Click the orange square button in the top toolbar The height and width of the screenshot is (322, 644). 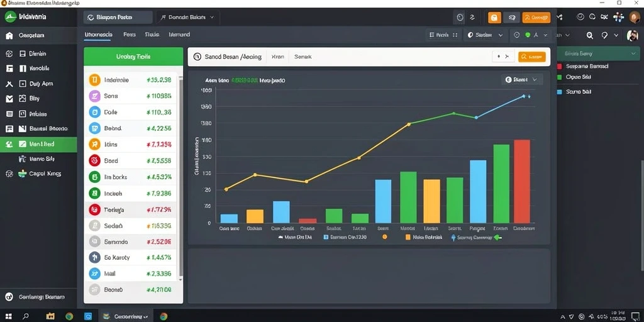point(494,18)
